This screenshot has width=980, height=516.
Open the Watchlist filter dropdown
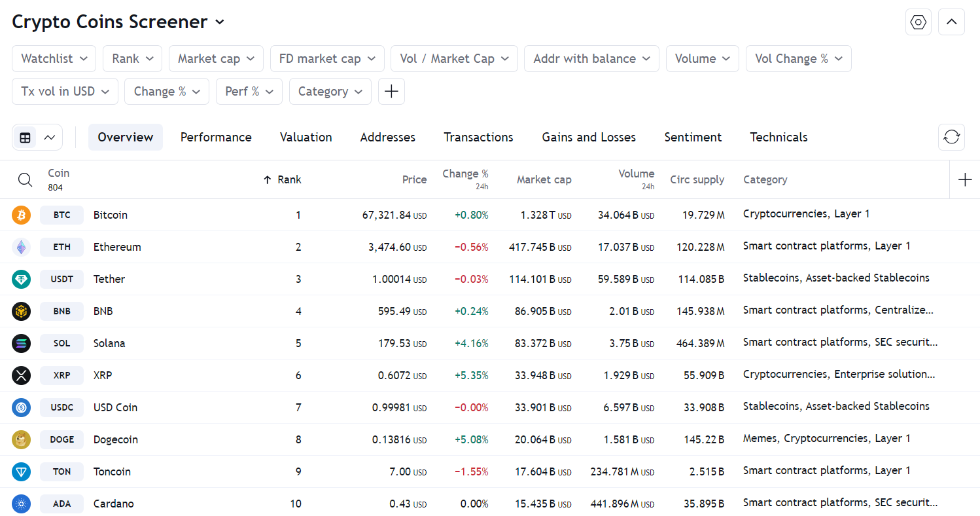click(54, 59)
